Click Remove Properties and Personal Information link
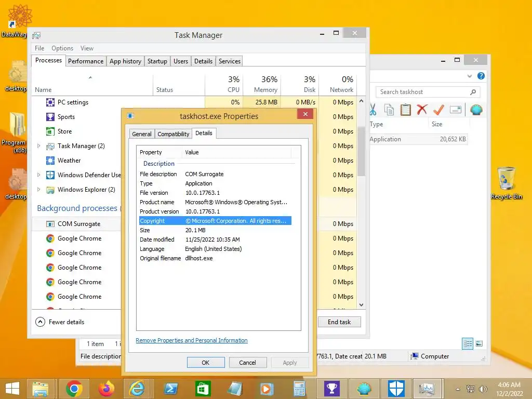 tap(192, 340)
